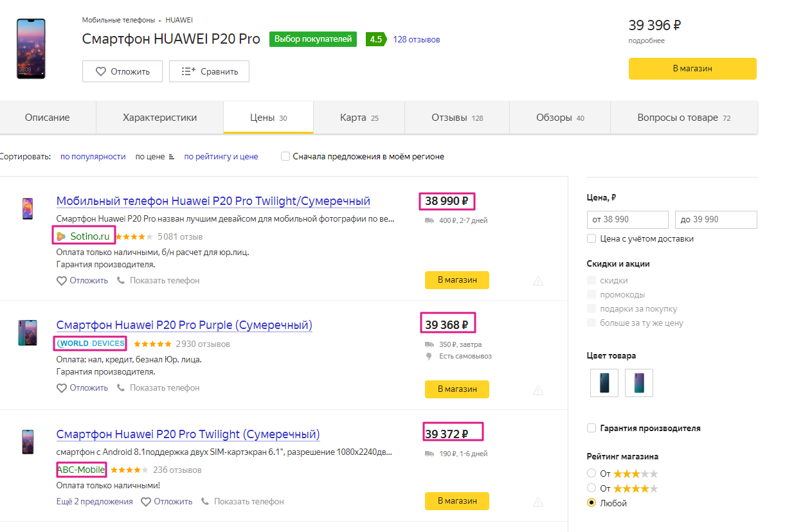The width and height of the screenshot is (785, 532).
Task: Click подробнее under the 39 396 ₽ price
Action: click(647, 40)
